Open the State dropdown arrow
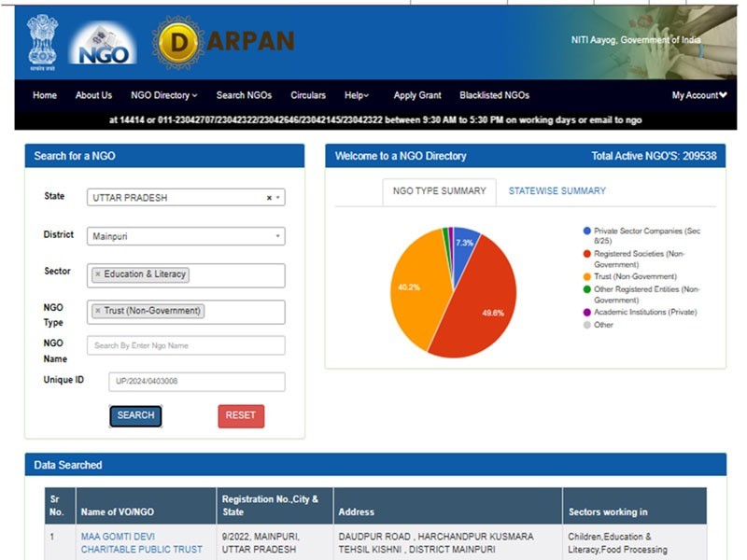This screenshot has height=560, width=747. tap(277, 198)
